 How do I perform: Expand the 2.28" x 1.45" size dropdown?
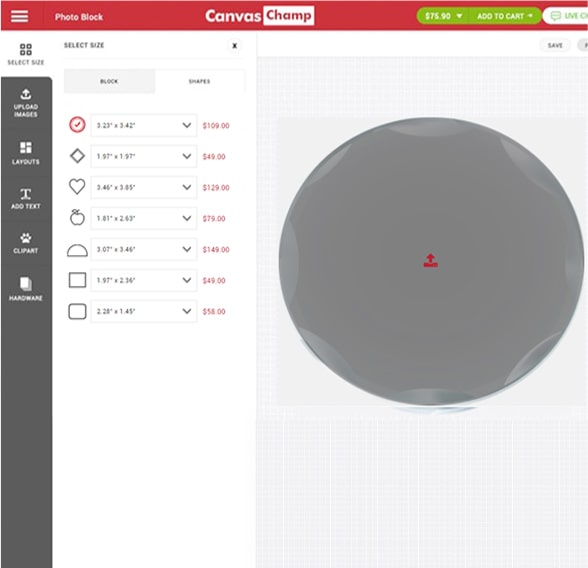pos(144,311)
